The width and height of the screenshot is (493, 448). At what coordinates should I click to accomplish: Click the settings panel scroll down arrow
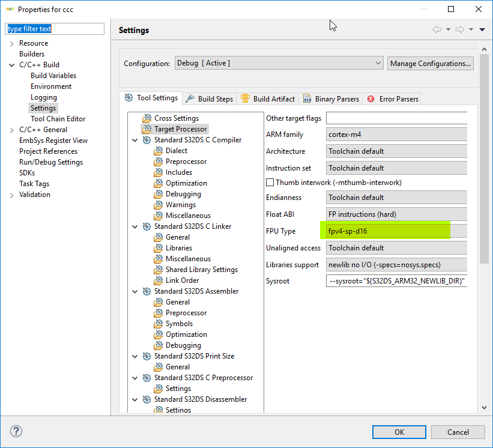pos(484,408)
